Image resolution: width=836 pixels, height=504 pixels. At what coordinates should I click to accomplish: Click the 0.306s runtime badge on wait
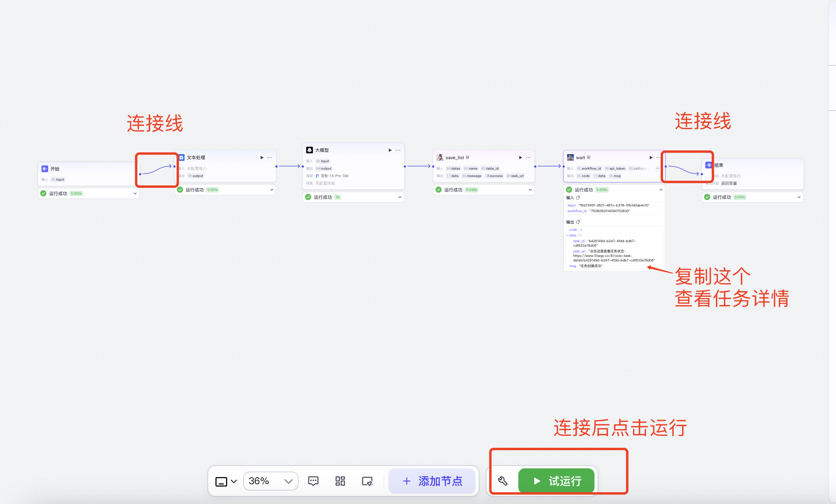click(602, 190)
